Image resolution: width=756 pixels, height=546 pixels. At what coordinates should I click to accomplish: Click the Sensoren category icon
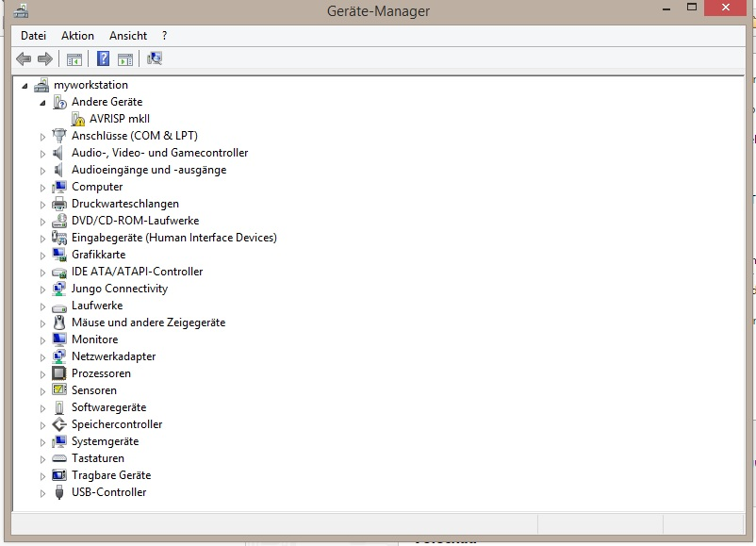coord(59,389)
